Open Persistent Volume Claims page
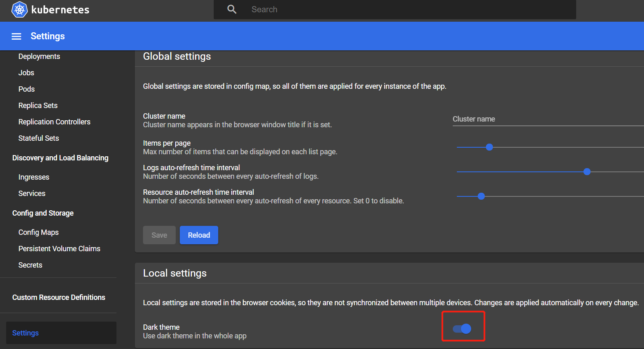The image size is (644, 349). [x=59, y=249]
